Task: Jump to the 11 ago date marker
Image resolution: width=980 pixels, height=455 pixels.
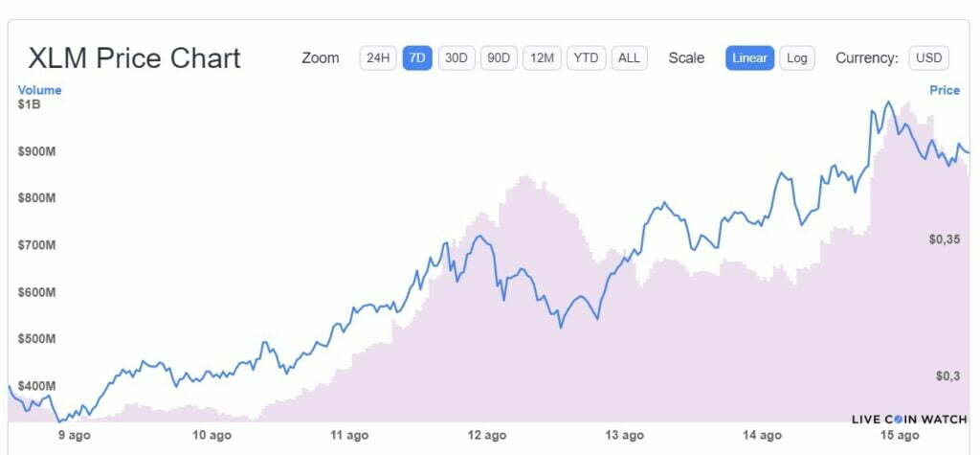Action: click(349, 436)
